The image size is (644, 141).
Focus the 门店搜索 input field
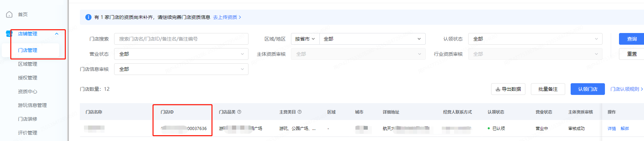(181, 39)
